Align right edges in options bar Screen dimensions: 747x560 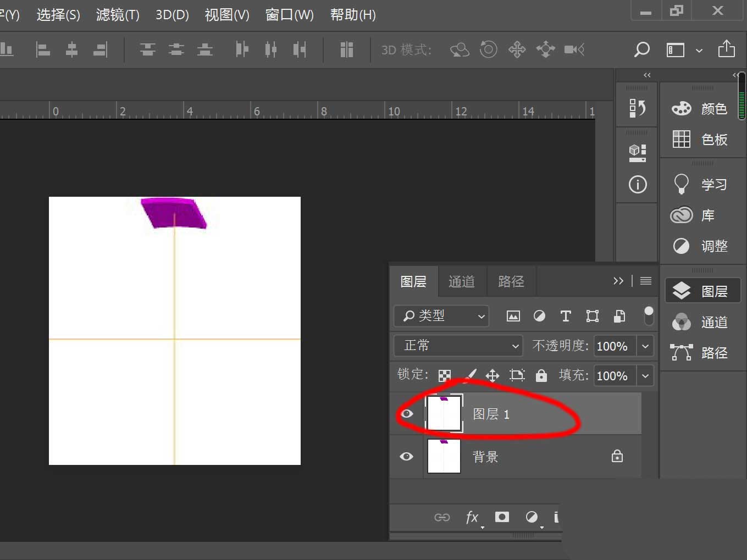(x=100, y=49)
